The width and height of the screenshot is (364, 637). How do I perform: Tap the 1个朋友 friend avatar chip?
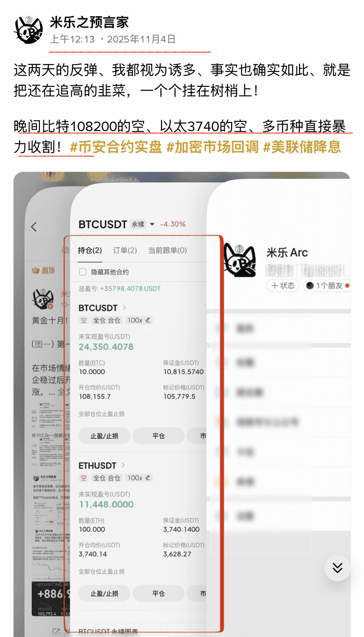tap(328, 286)
